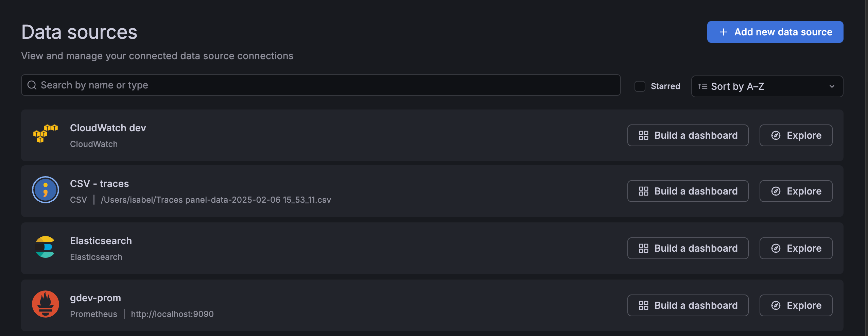
Task: Build a dashboard from CSV - traces
Action: (x=688, y=191)
